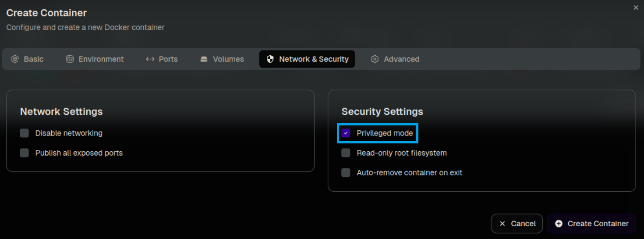Viewport: 644px width, 239px height.
Task: Click the Network & Security shield icon
Action: (x=270, y=59)
